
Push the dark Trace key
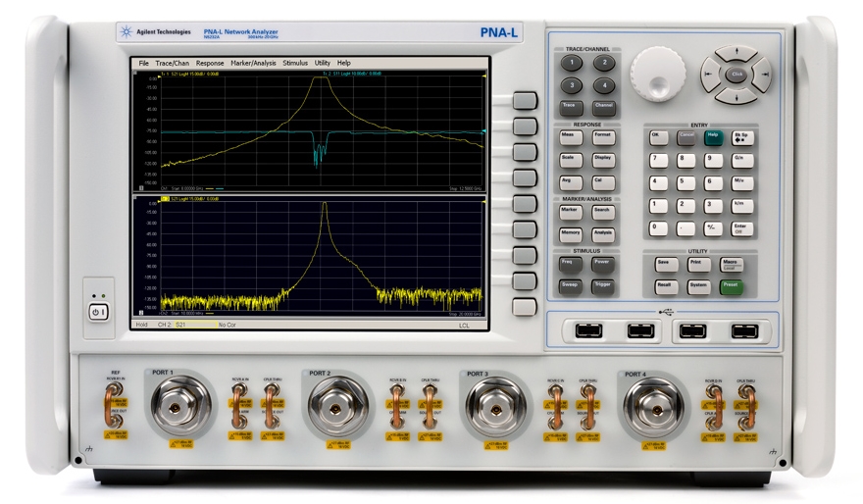tap(571, 108)
